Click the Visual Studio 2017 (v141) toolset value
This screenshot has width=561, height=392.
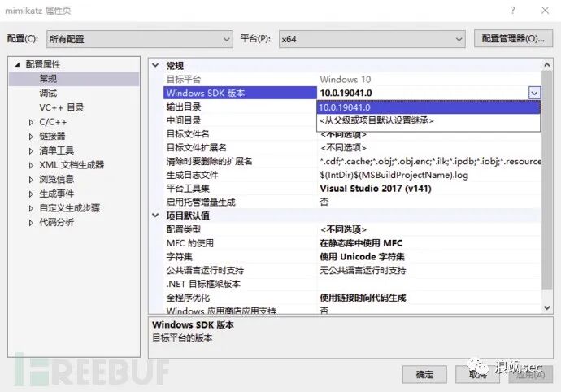tap(376, 189)
